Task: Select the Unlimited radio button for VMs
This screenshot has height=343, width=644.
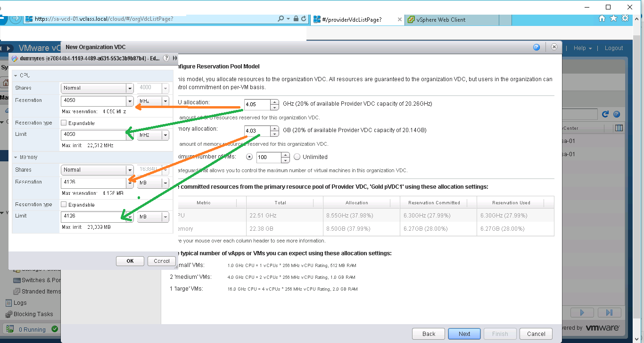Action: [x=297, y=157]
